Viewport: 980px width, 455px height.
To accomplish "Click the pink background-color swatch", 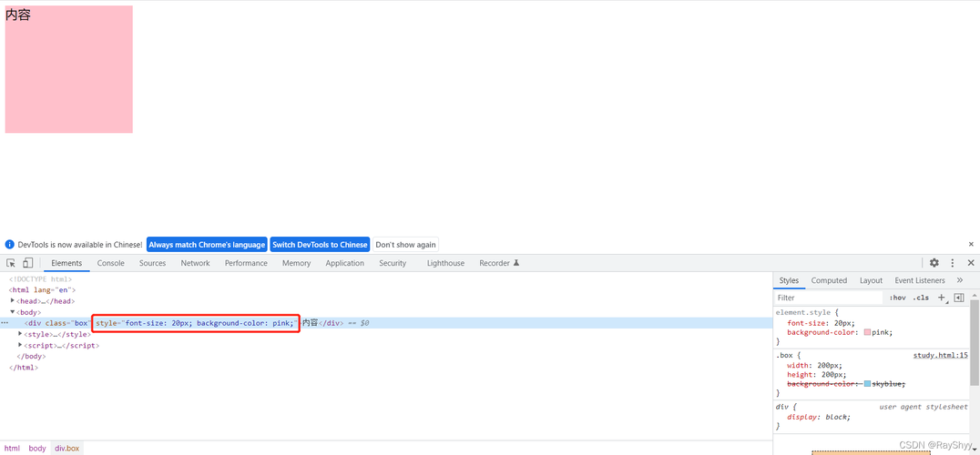I will point(867,333).
